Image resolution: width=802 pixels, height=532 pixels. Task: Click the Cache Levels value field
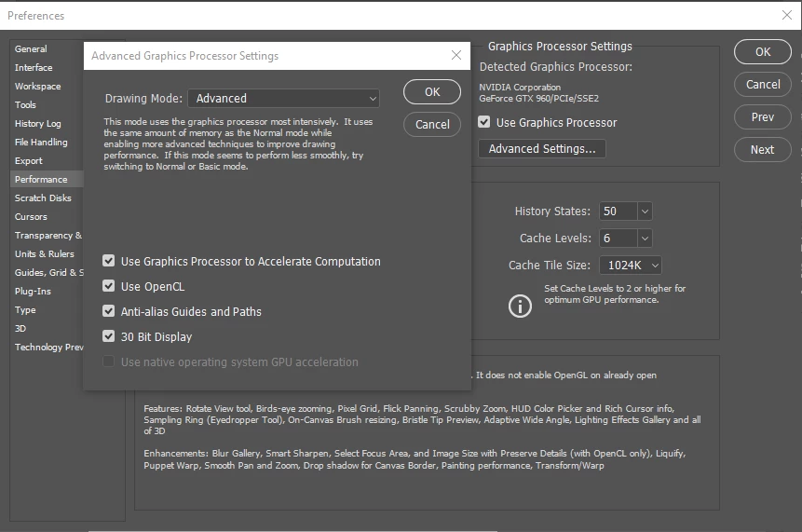coord(618,239)
